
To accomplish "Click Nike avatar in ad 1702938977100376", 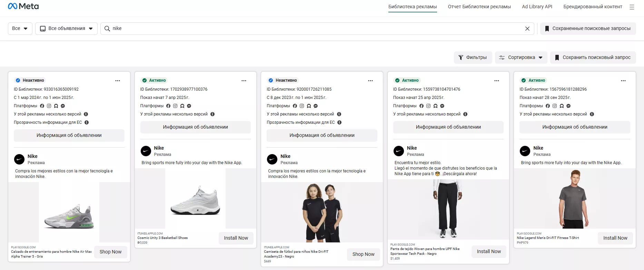I will pyautogui.click(x=146, y=151).
